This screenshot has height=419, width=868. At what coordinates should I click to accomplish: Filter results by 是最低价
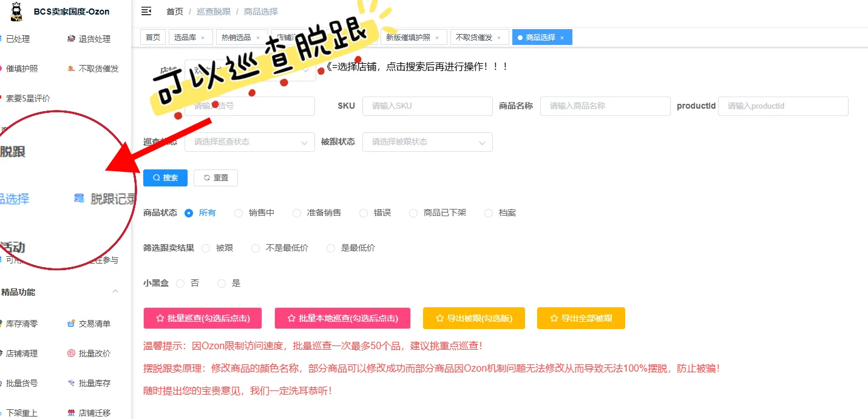click(350, 248)
